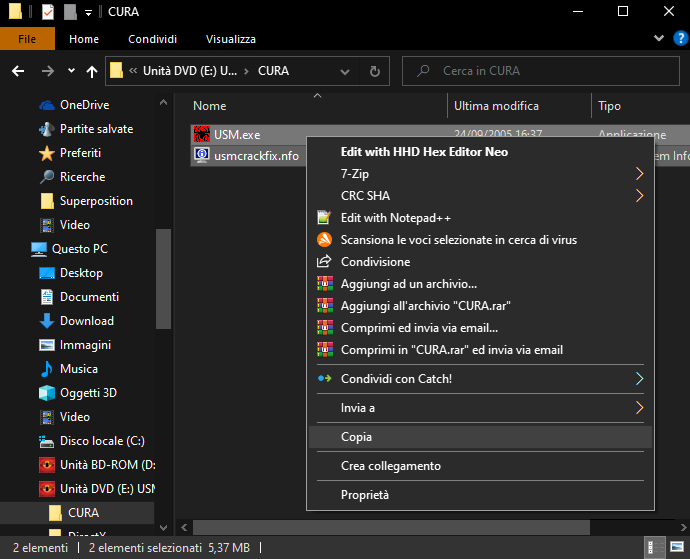This screenshot has width=690, height=559.
Task: Choose Scansiona le voci selezionate in cerca di virus
Action: coord(481,239)
